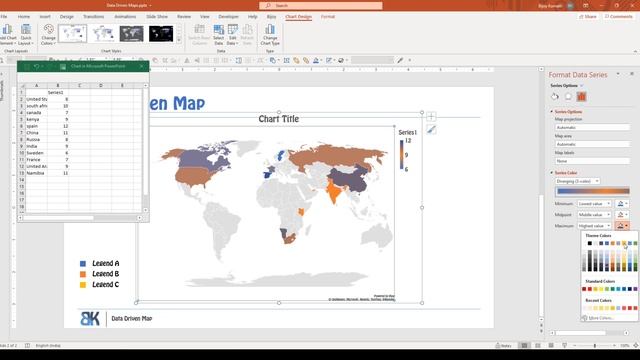Open Add Chart Element menu
This screenshot has width=640, height=360.
7,35
